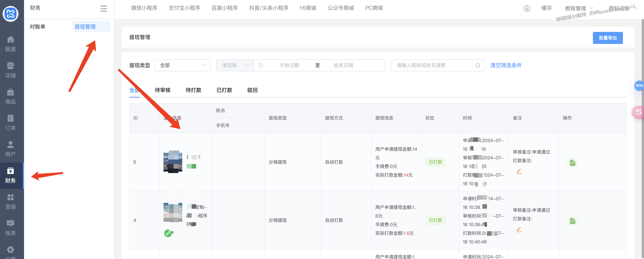Select the 已打款 status tab

pyautogui.click(x=224, y=90)
